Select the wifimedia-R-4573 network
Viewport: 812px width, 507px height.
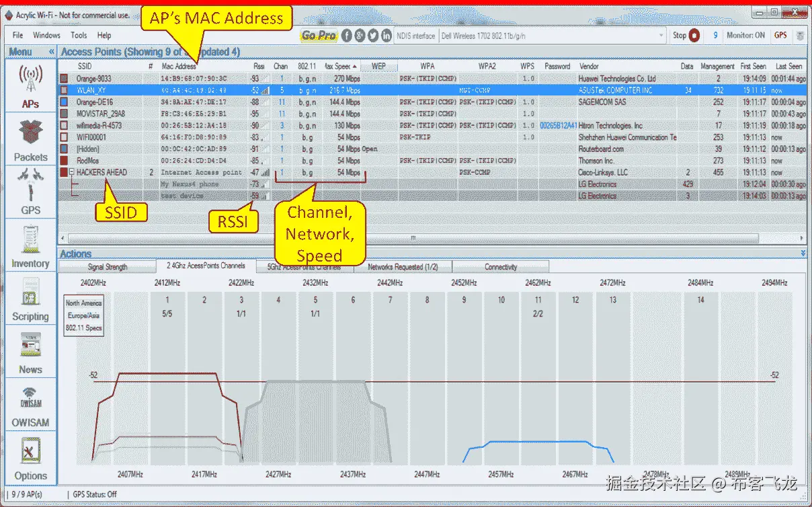coord(432,125)
